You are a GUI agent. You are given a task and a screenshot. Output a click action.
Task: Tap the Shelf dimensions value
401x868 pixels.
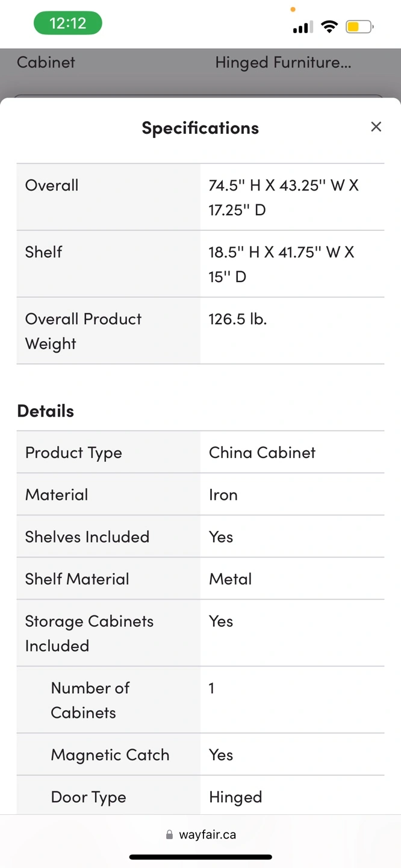point(281,264)
